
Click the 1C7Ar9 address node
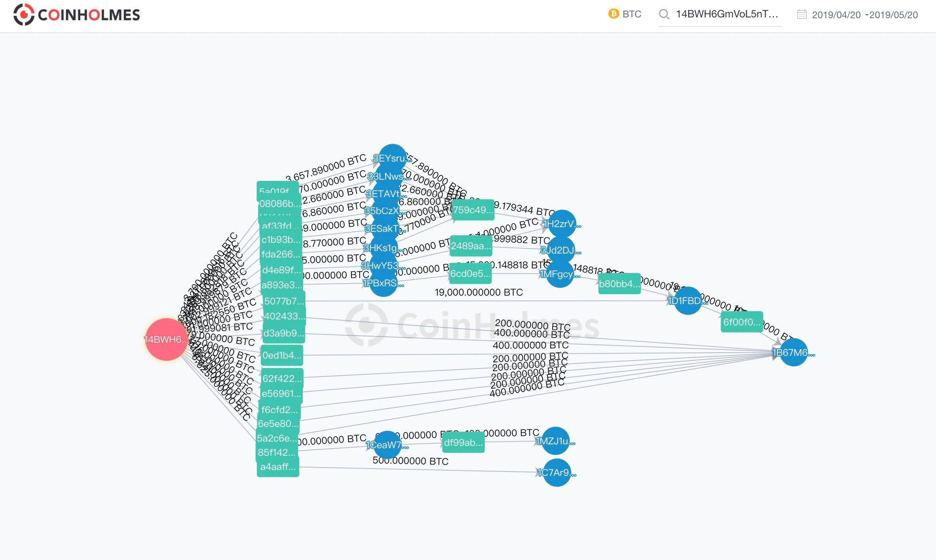click(x=557, y=472)
